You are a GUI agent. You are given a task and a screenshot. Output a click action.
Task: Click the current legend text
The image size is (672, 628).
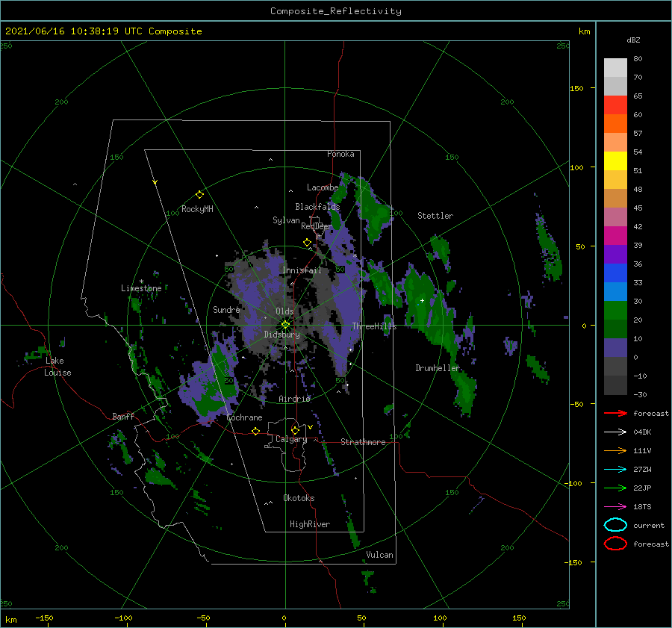click(649, 525)
